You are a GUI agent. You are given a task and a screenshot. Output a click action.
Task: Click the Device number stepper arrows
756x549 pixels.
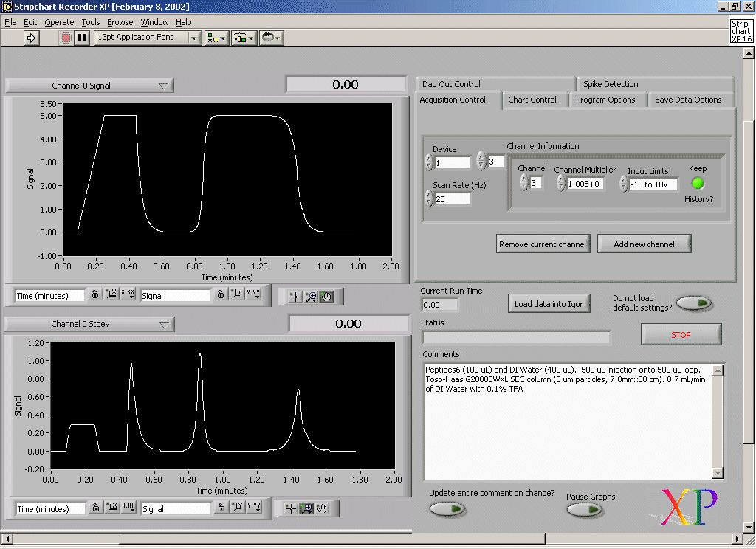[429, 162]
